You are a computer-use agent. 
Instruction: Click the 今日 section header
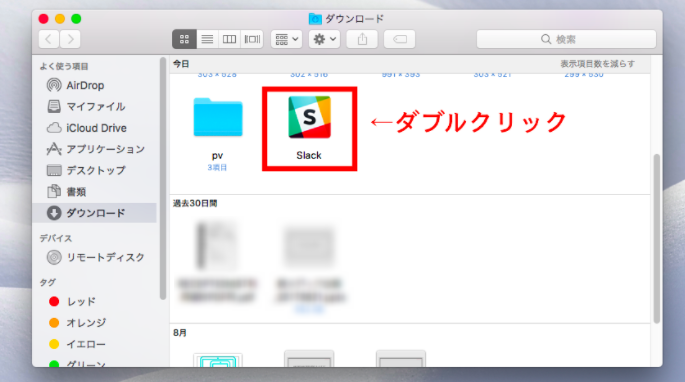coord(181,64)
